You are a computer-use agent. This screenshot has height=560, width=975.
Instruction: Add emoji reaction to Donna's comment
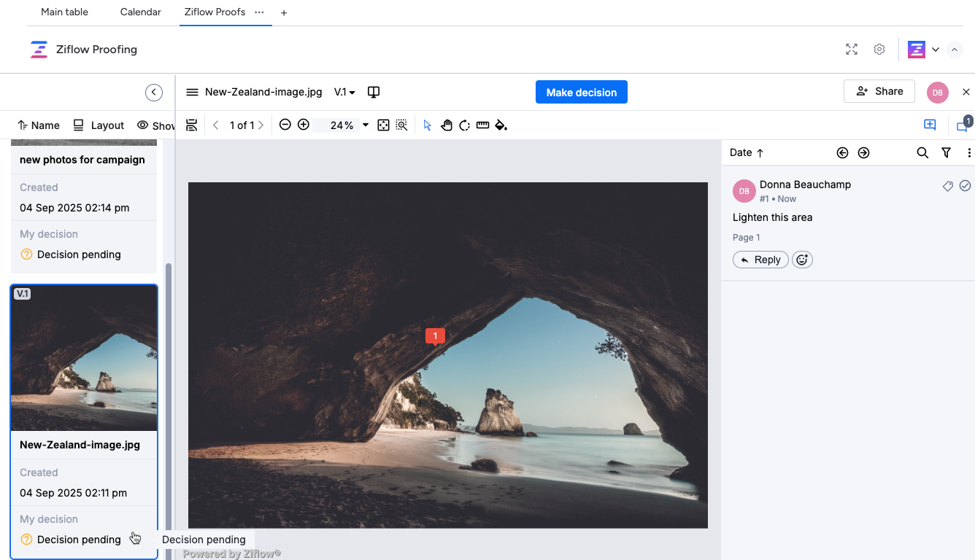coord(802,260)
